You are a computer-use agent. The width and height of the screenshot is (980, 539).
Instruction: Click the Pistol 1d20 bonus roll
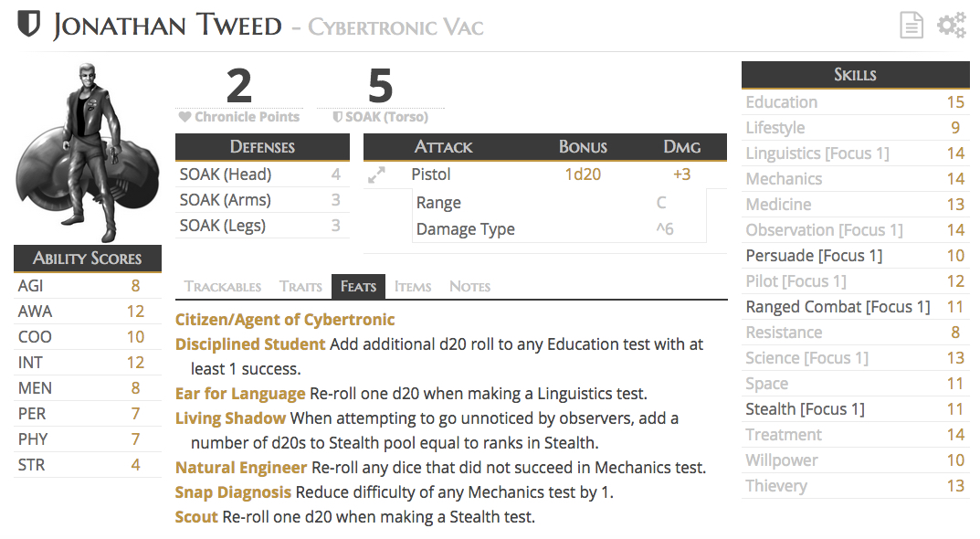coord(583,174)
